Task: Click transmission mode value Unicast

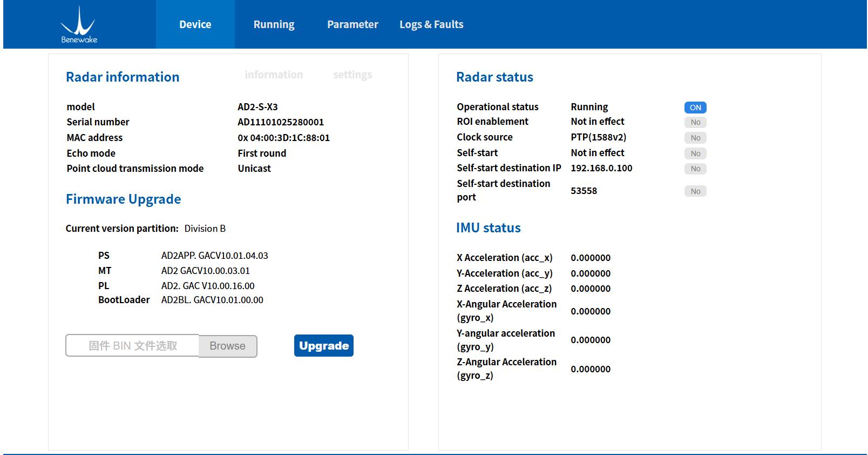Action: [x=254, y=169]
